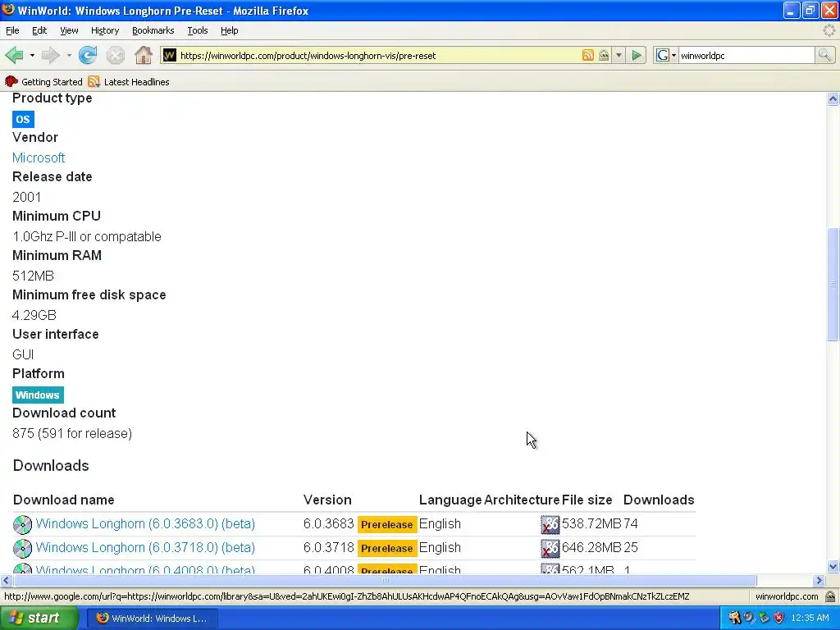Click the Forward arrow button
Viewport: 840px width, 630px height.
click(x=51, y=55)
